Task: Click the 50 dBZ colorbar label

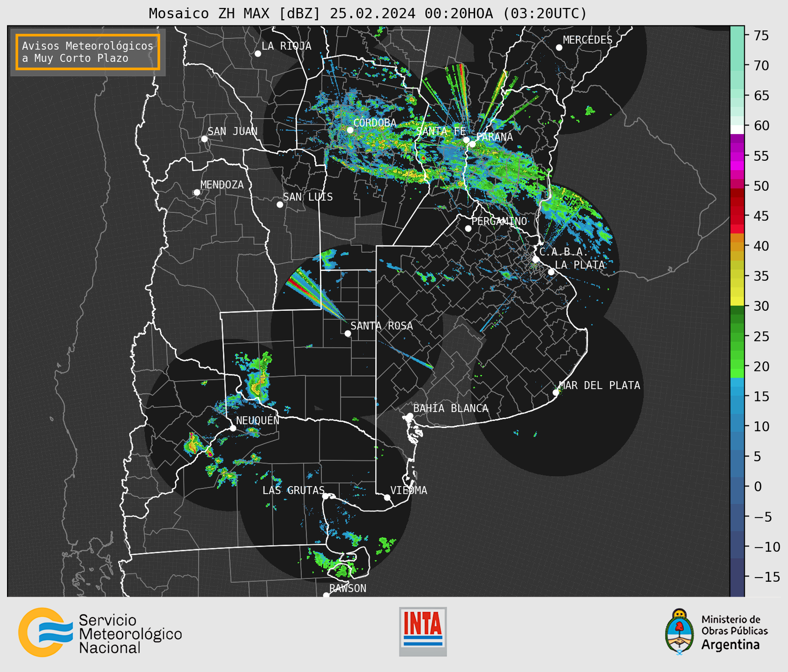Action: tap(761, 186)
